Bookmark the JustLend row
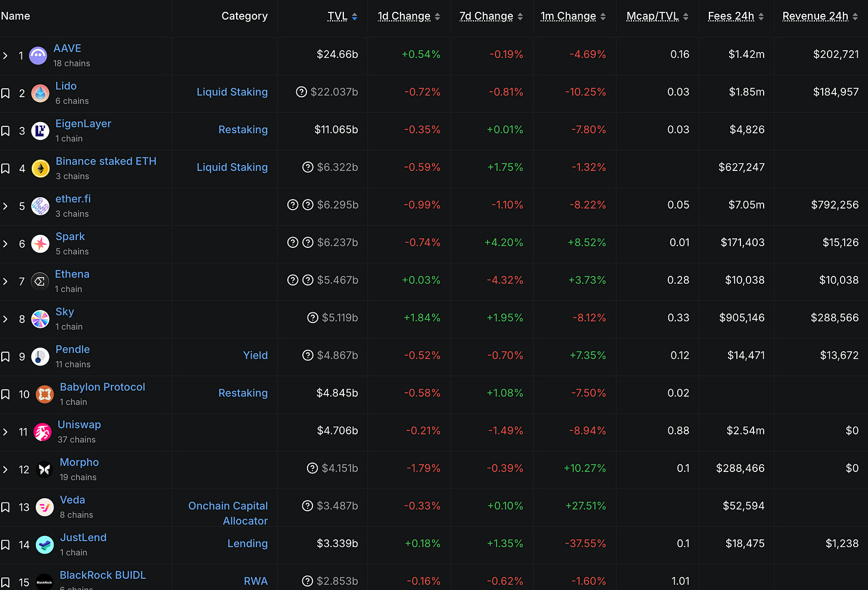Image resolution: width=868 pixels, height=590 pixels. (5, 545)
